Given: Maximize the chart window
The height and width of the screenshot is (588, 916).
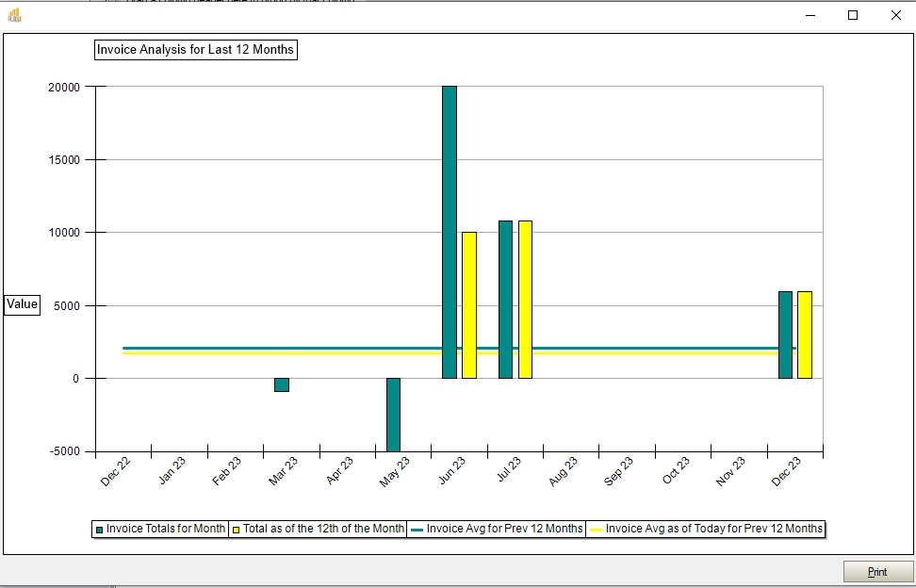Looking at the screenshot, I should [853, 15].
